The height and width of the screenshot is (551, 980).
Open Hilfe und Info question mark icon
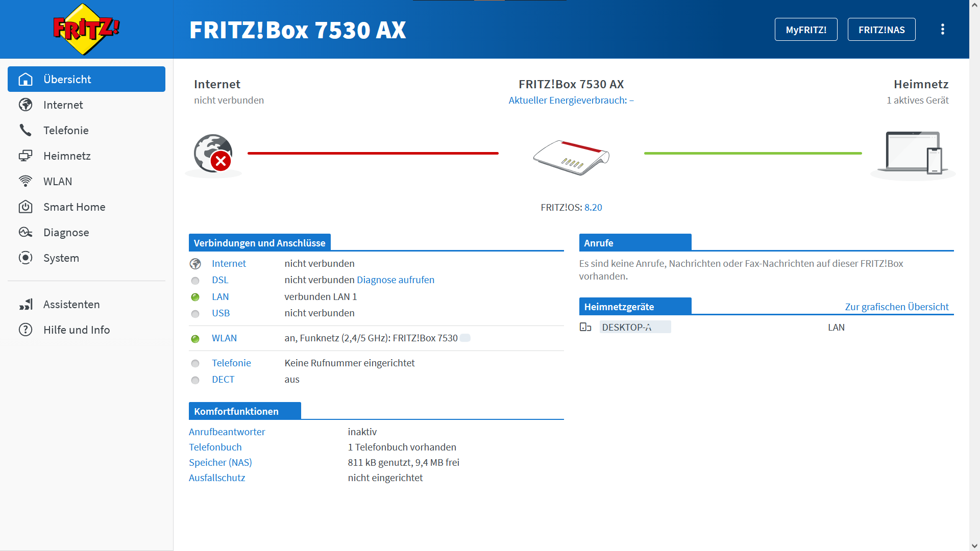tap(26, 330)
